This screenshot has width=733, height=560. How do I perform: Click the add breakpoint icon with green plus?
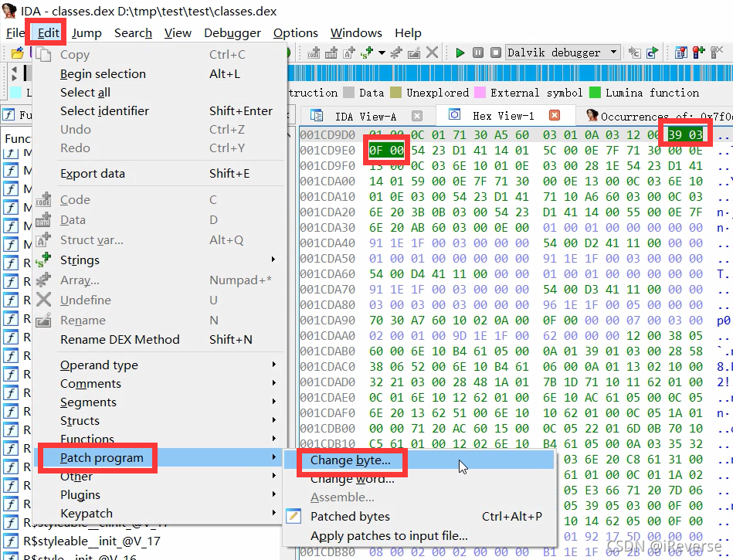699,53
